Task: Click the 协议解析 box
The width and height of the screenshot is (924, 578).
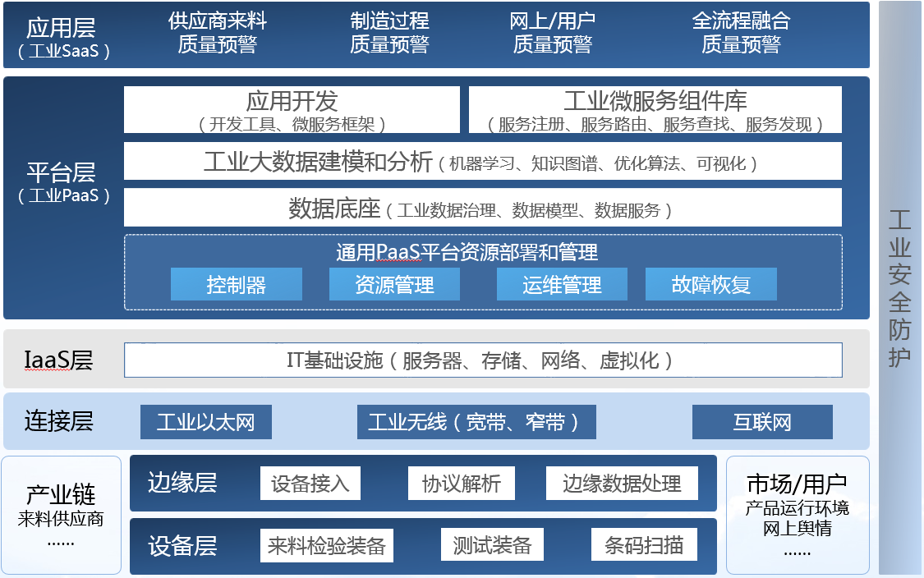Action: [x=461, y=484]
